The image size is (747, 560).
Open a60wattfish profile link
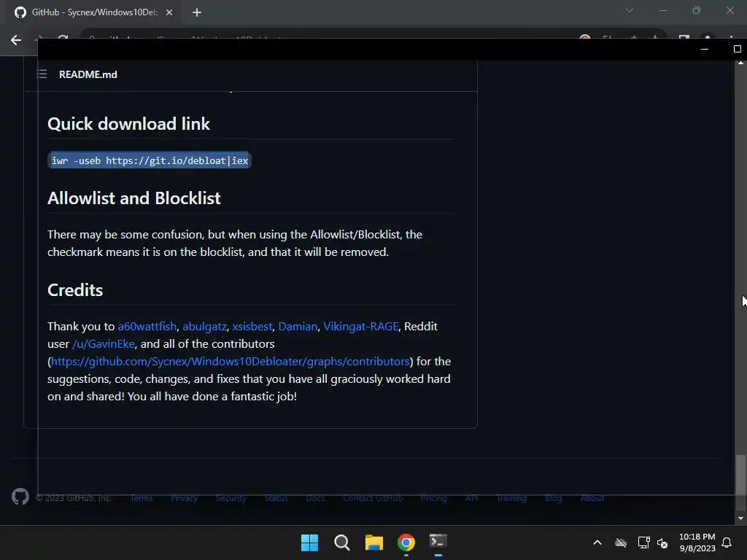pyautogui.click(x=147, y=326)
